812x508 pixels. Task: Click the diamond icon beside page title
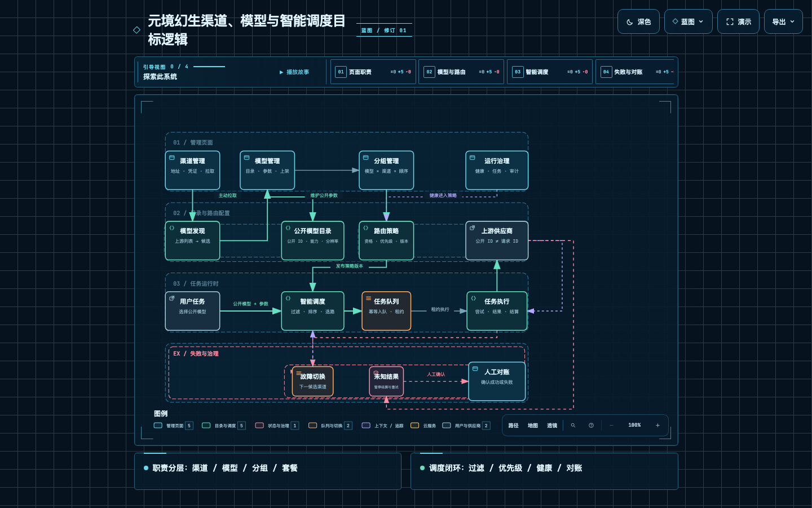136,30
